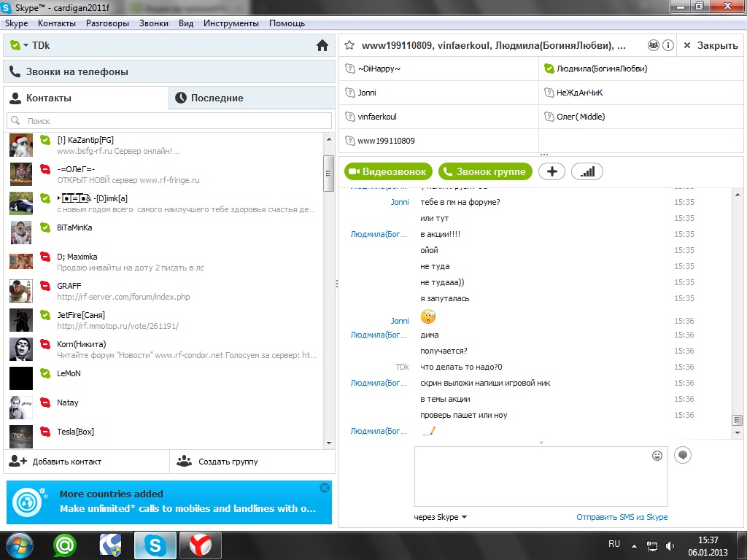Select participant vinfaerkoul
Screen dimensions: 747x560
(x=438, y=117)
